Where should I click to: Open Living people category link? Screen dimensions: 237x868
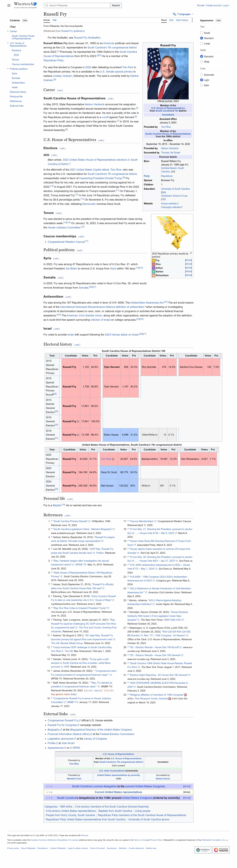(143, 811)
